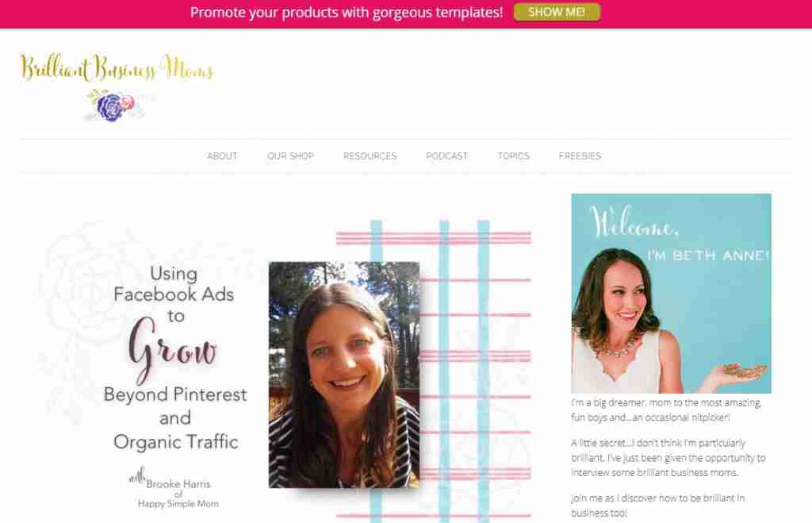The height and width of the screenshot is (523, 812).
Task: Click the 'A little secret' paragraph
Action: [668, 458]
